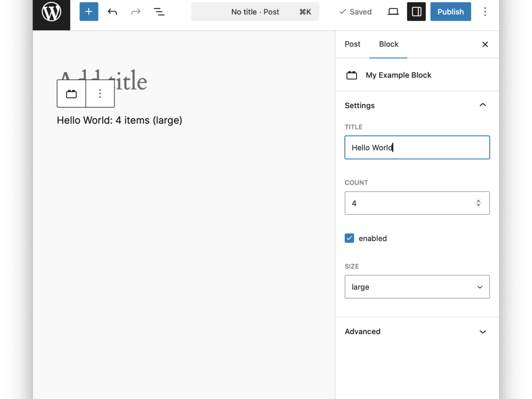Click the Saved status indicator
This screenshot has width=532, height=399.
click(355, 12)
